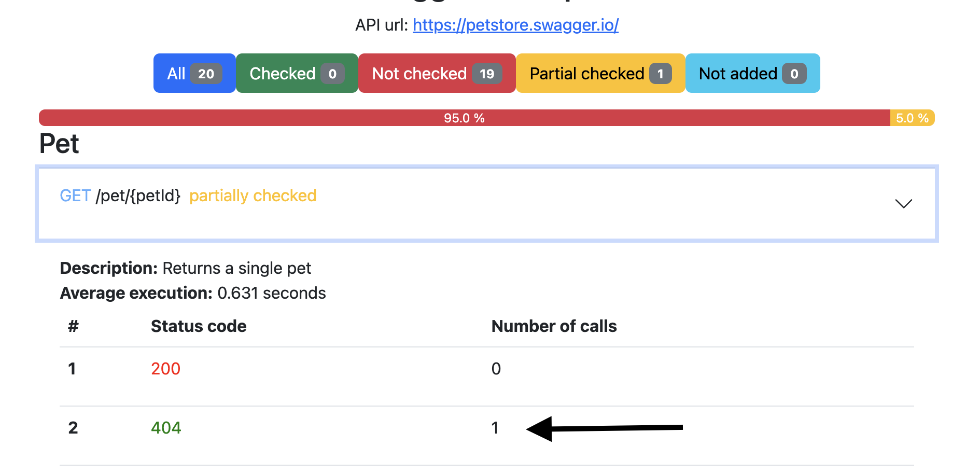Click the partially checked status text
980x474 pixels.
pyautogui.click(x=253, y=196)
